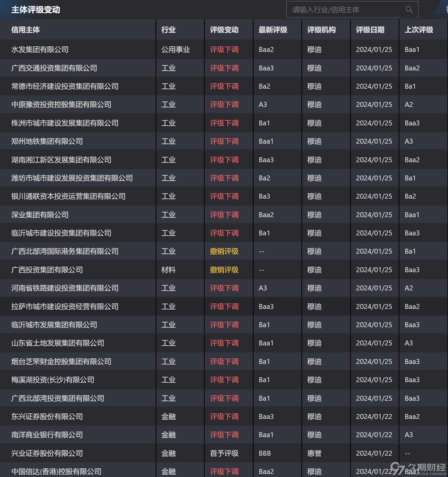This screenshot has width=448, height=477.
Task: Select 兴业证券股份有限公司 name
Action: point(47,453)
